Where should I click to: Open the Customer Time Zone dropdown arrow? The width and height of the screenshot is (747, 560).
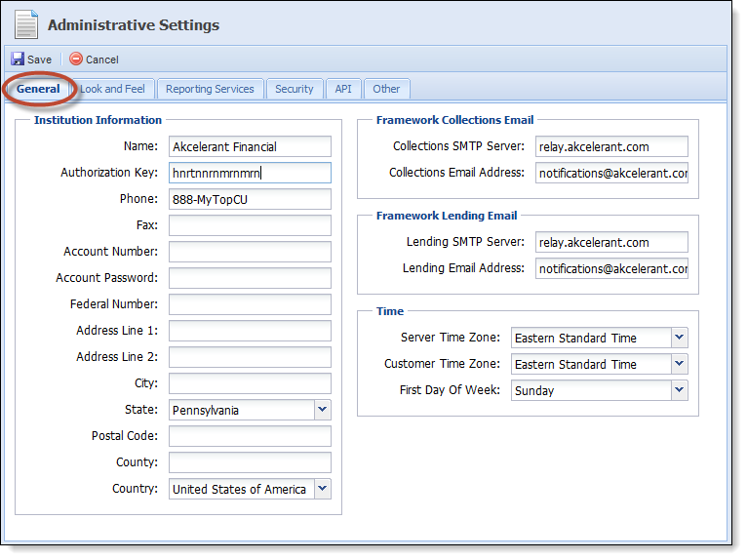pos(680,364)
